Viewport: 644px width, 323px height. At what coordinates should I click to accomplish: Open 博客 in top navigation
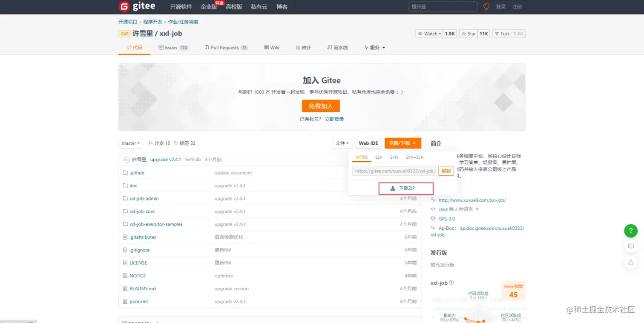click(282, 7)
